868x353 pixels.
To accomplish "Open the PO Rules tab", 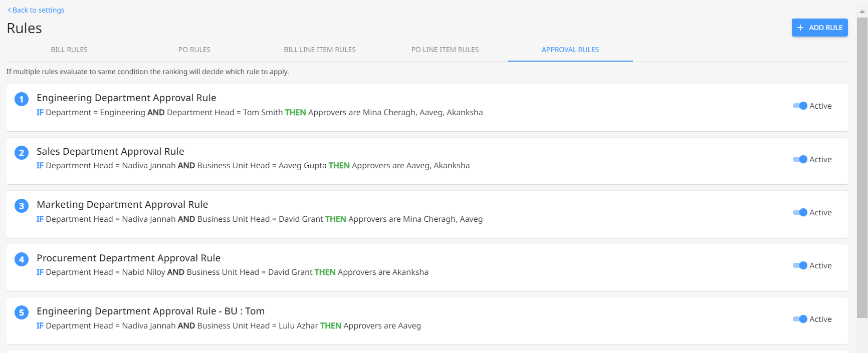I will [x=194, y=50].
